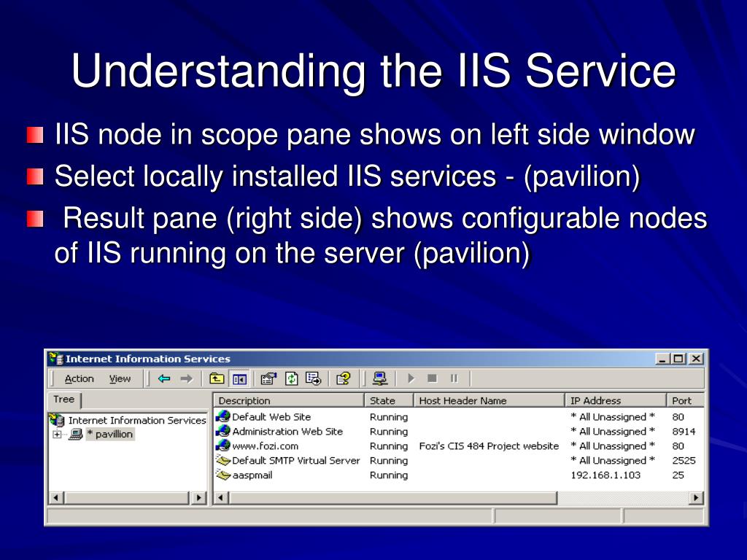Select Administration Web Site row text

coord(287,431)
